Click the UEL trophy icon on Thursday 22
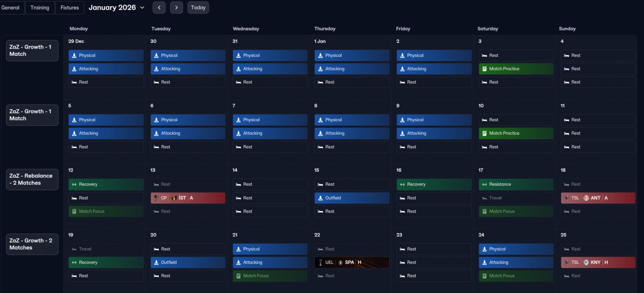The width and height of the screenshot is (644, 293). coord(319,262)
